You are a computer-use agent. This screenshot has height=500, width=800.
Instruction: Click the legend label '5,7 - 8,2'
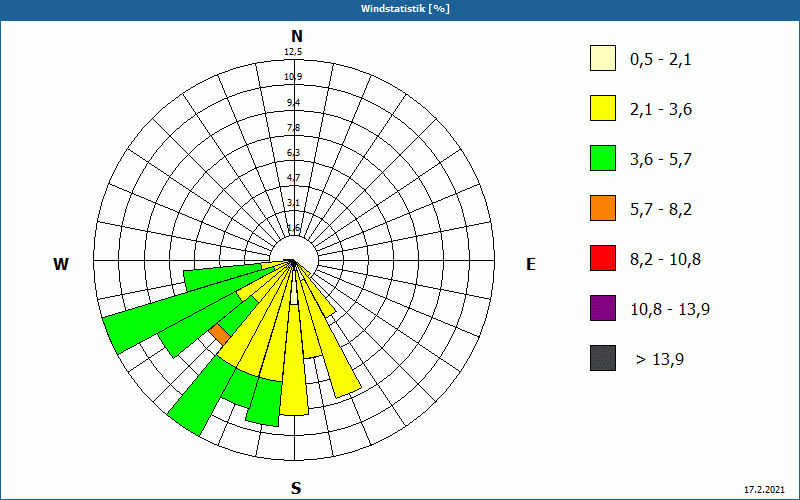click(x=661, y=210)
